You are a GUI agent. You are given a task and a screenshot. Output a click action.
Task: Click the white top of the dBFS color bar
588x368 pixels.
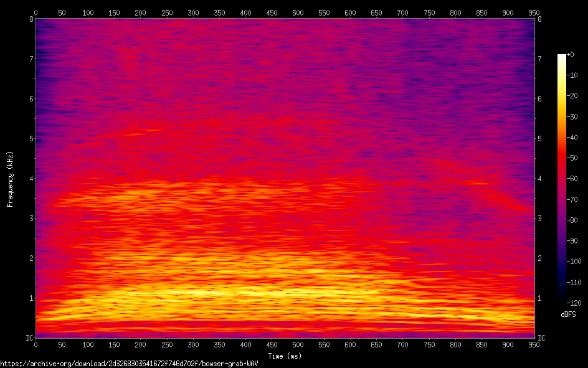(561, 57)
